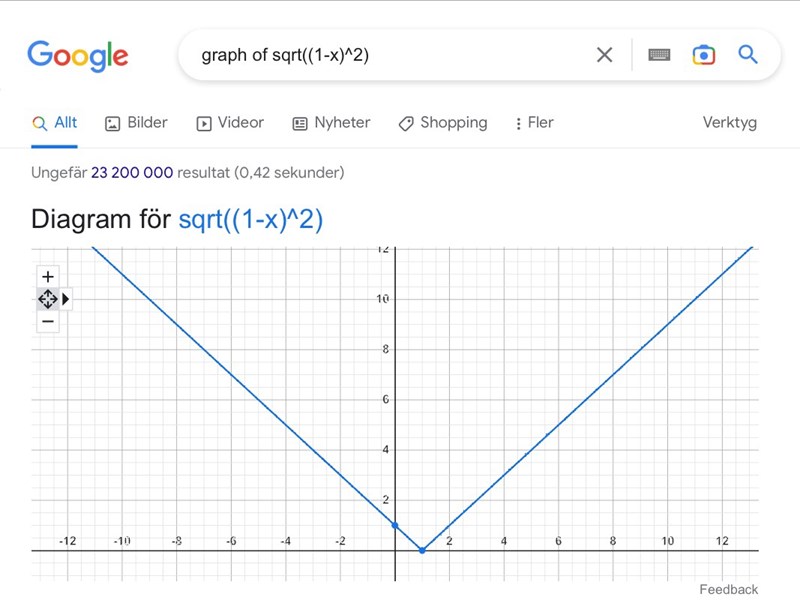Screen dimensions: 800x600
Task: Zoom out of the graph with minus
Action: pyautogui.click(x=48, y=321)
